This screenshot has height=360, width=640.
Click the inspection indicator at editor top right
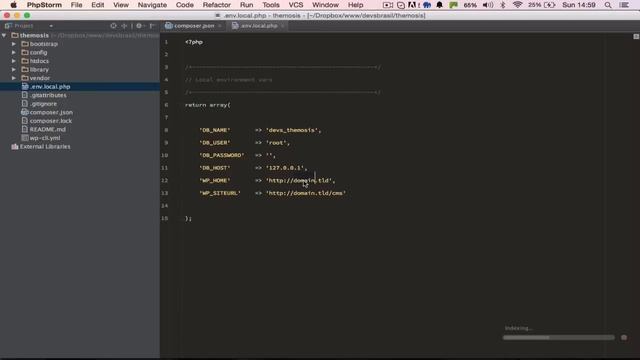click(x=636, y=36)
